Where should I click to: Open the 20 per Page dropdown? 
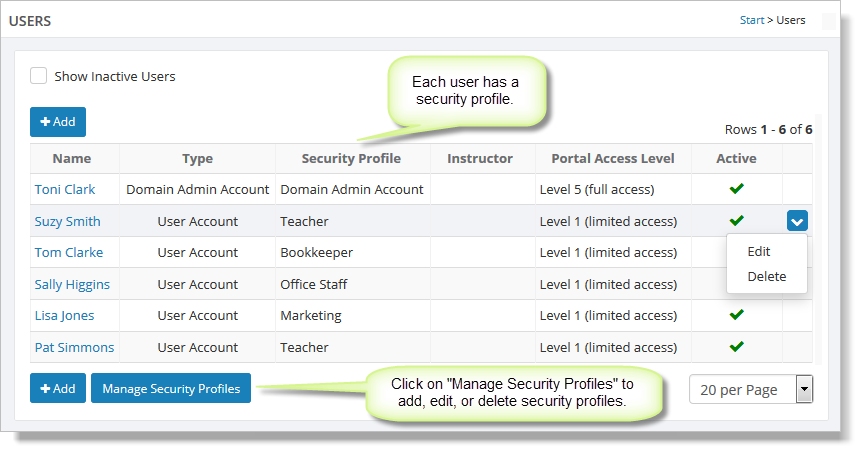751,389
